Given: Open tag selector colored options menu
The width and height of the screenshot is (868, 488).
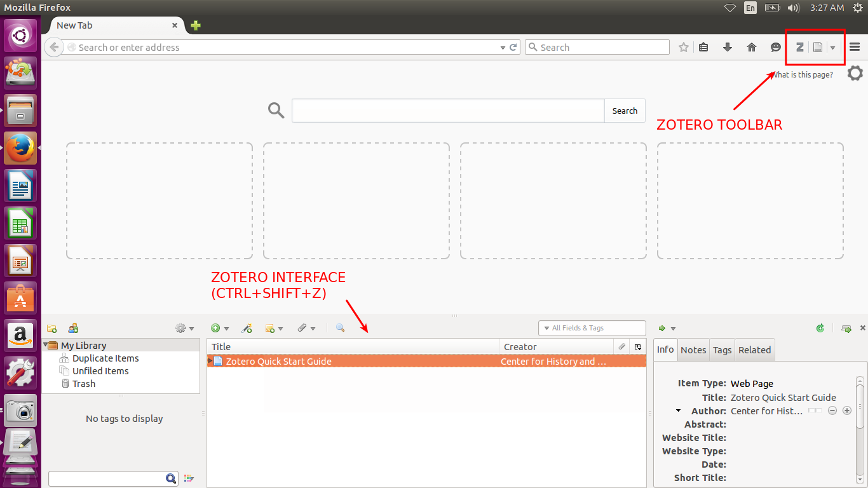Looking at the screenshot, I should [x=188, y=478].
